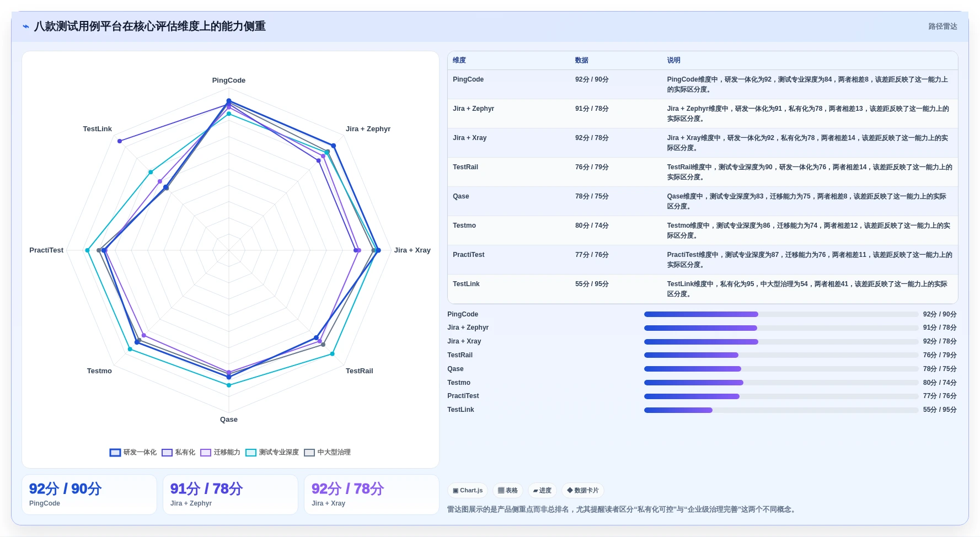Click the 私有化 data point on TestLink axis
Screen dimensions: 980x537
coord(120,141)
